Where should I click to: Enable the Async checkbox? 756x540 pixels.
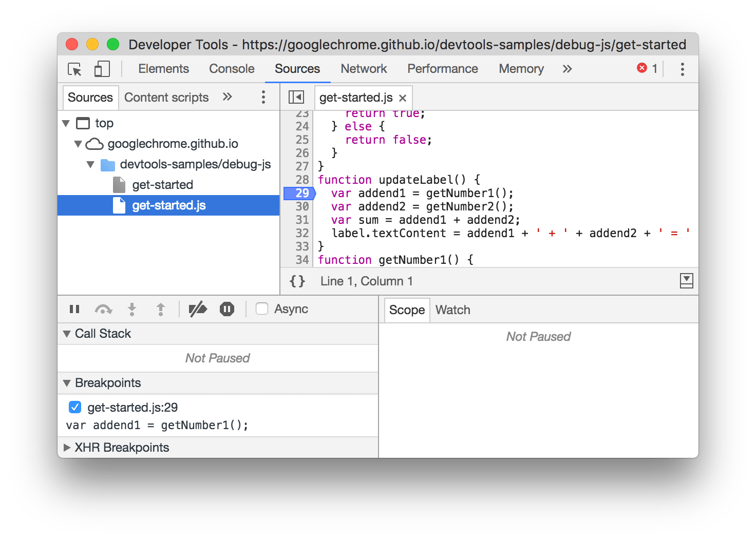[262, 308]
